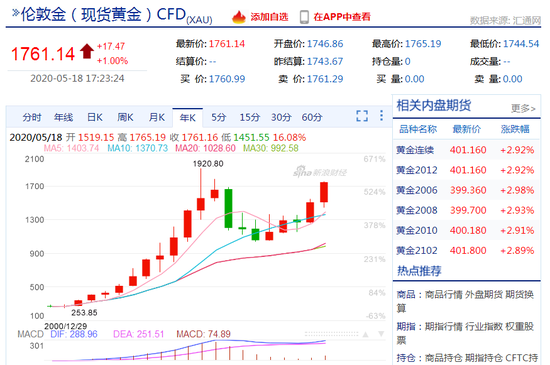The height and width of the screenshot is (365, 550).
Task: Click the 热点推荐 section heading
Action: [x=419, y=271]
